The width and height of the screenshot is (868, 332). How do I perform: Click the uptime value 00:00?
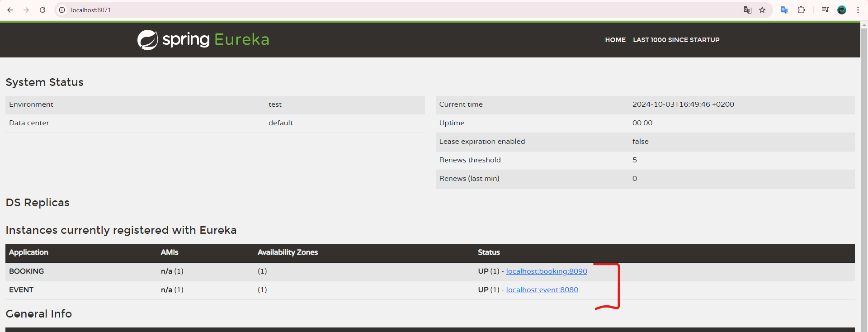click(642, 123)
